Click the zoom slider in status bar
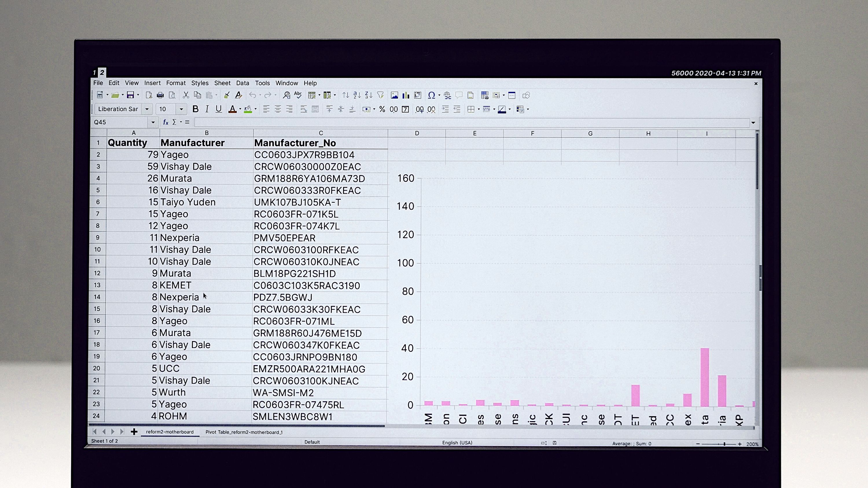Viewport: 868px width, 488px height. pos(724,444)
